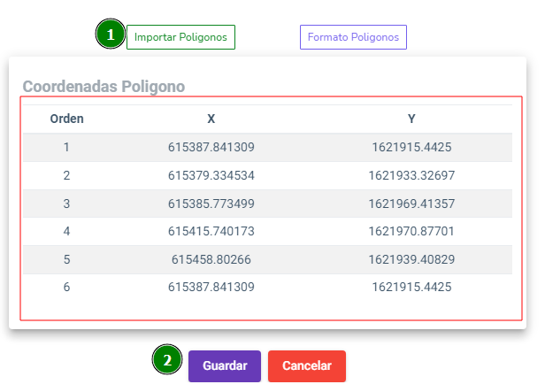Select the Y column header

point(411,119)
